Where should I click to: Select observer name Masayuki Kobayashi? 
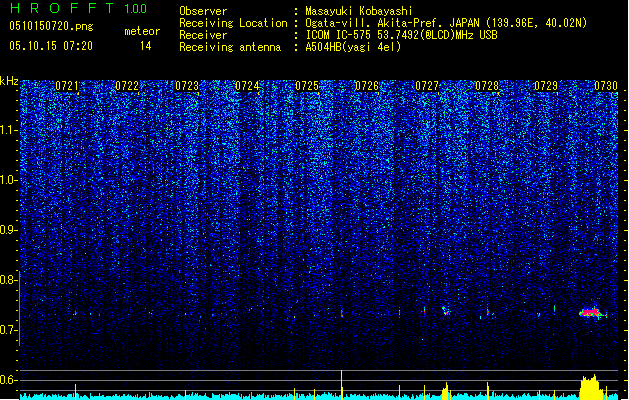click(359, 11)
